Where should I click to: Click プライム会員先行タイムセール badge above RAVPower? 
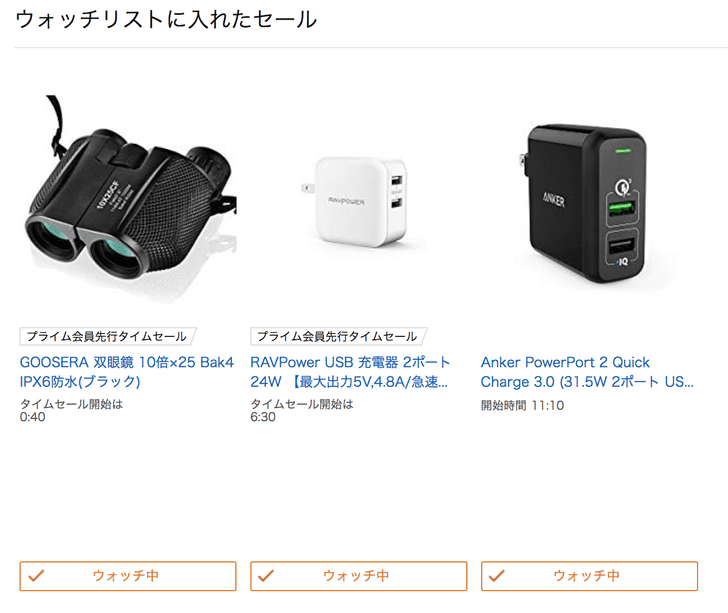(x=338, y=336)
